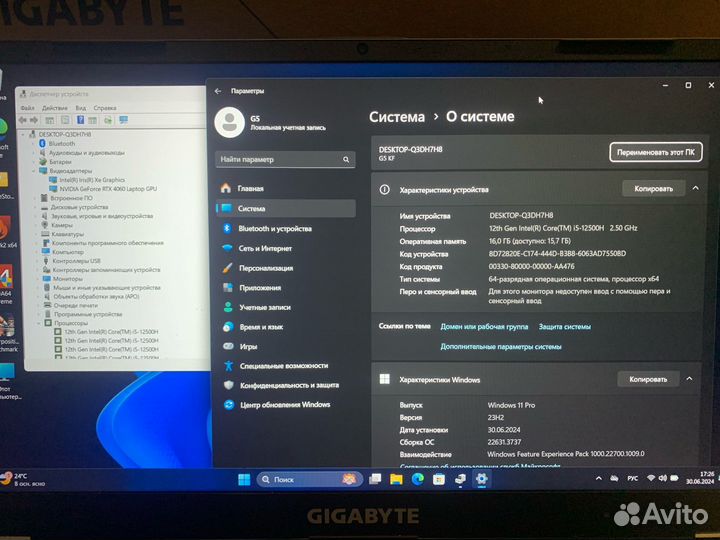The image size is (720, 540).
Task: Open Файл menu in Device Manager
Action: 28,108
